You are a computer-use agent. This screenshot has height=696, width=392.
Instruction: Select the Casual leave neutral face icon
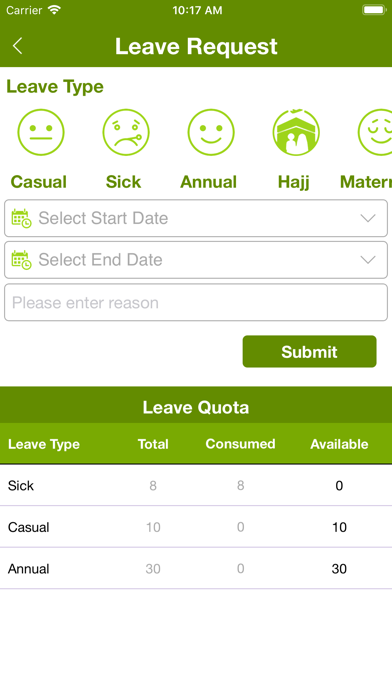coord(41,132)
